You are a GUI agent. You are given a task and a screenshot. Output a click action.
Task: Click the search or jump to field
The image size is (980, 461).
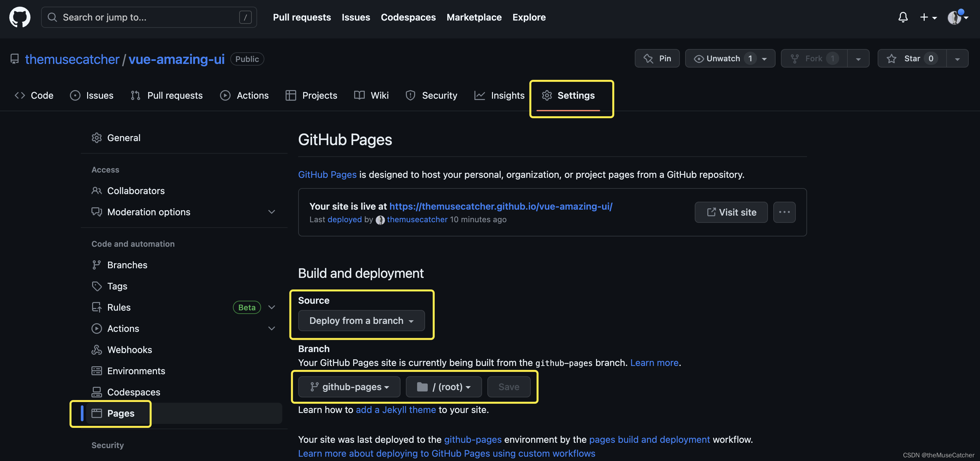(148, 17)
